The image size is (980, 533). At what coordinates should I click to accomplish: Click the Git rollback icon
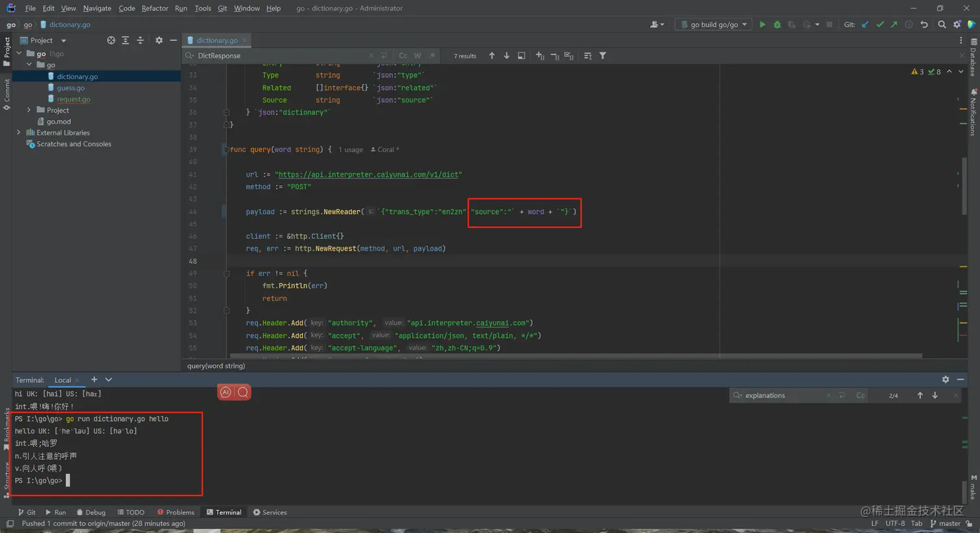pyautogui.click(x=924, y=25)
